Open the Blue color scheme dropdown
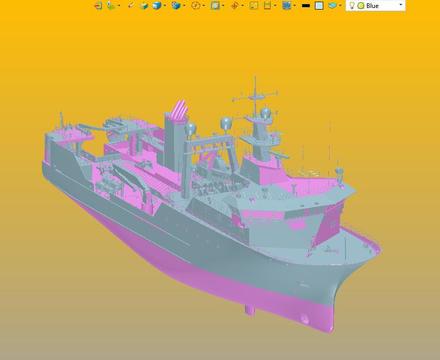The image size is (440, 360). (376, 6)
